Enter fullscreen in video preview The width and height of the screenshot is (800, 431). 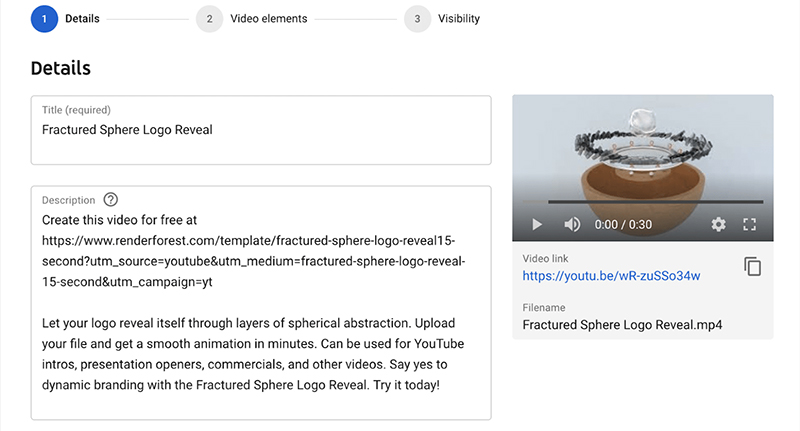tap(749, 224)
